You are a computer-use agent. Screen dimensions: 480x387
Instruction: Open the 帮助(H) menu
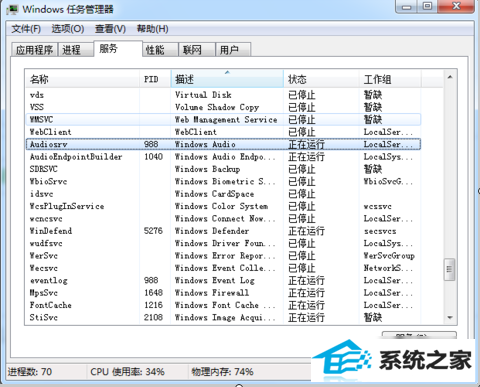(152, 29)
